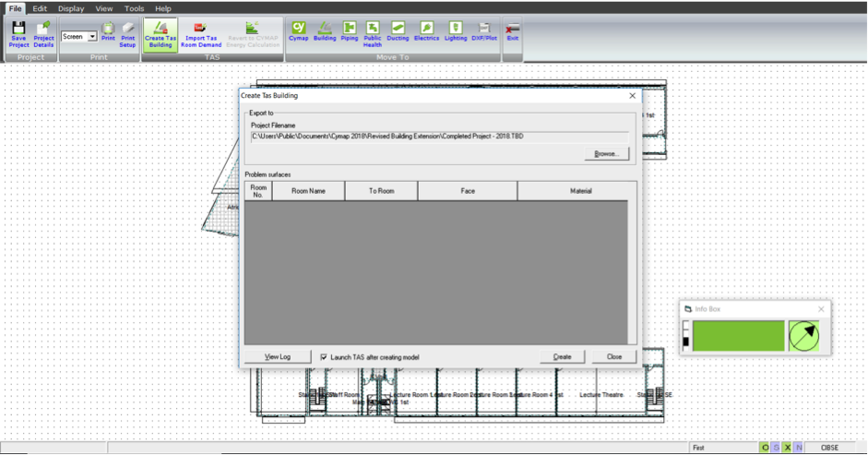Uncheck Launch TAS after creating model

324,357
